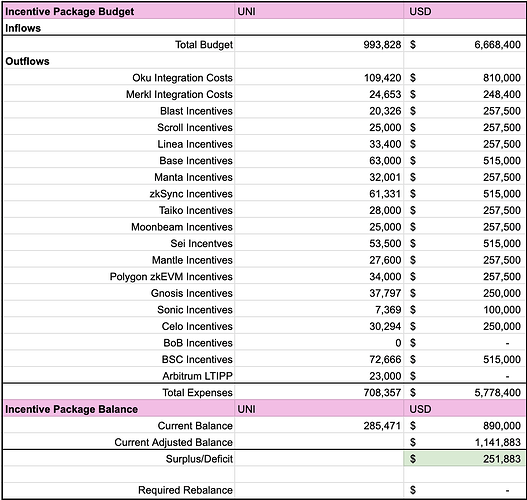Click the BSC UNI value 72,666

385,359
